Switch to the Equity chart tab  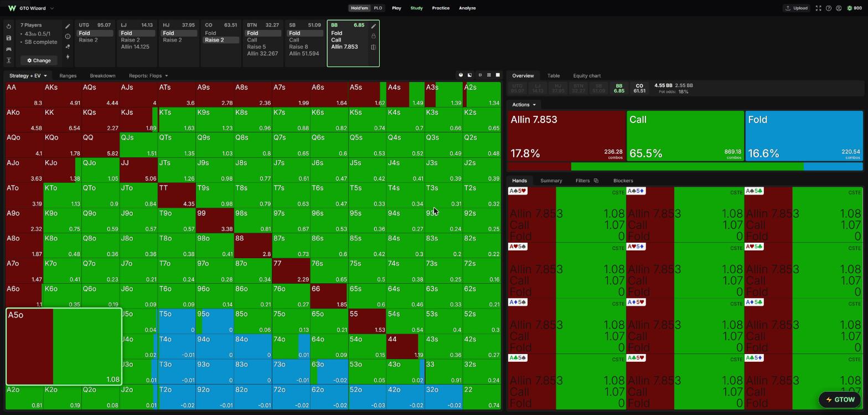coord(587,76)
